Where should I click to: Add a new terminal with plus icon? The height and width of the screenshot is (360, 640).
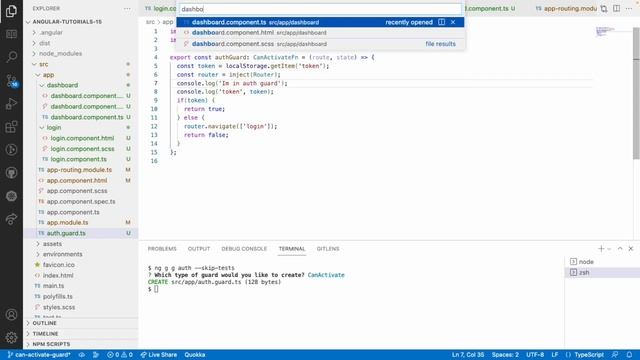(601, 249)
